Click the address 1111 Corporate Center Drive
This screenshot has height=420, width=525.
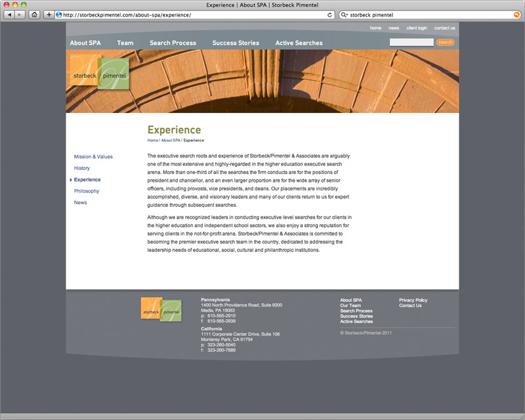click(x=240, y=334)
